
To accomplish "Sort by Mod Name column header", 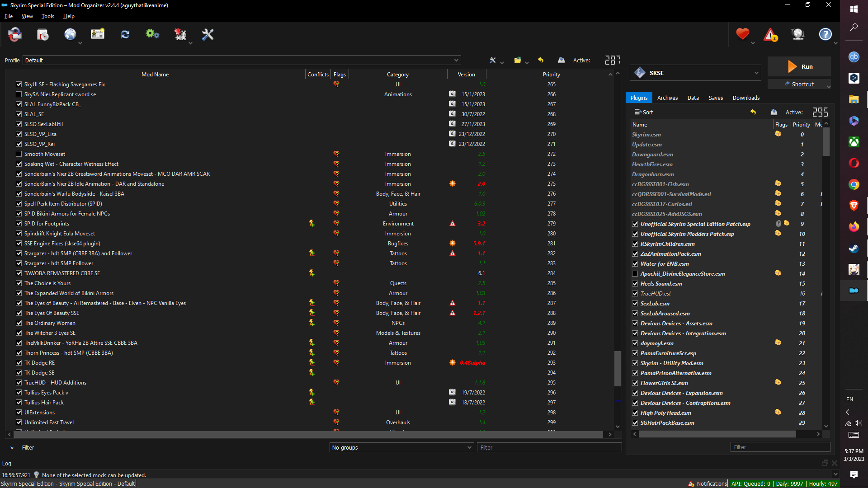I will tap(155, 74).
